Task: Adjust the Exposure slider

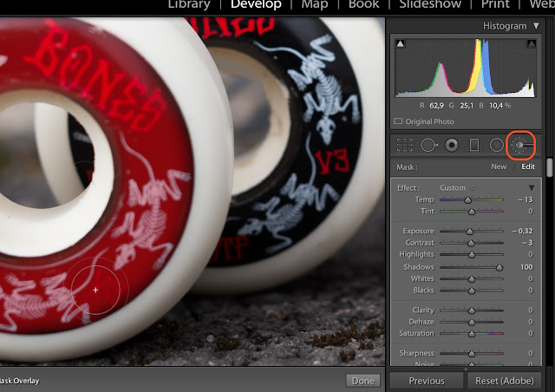Action: click(470, 232)
